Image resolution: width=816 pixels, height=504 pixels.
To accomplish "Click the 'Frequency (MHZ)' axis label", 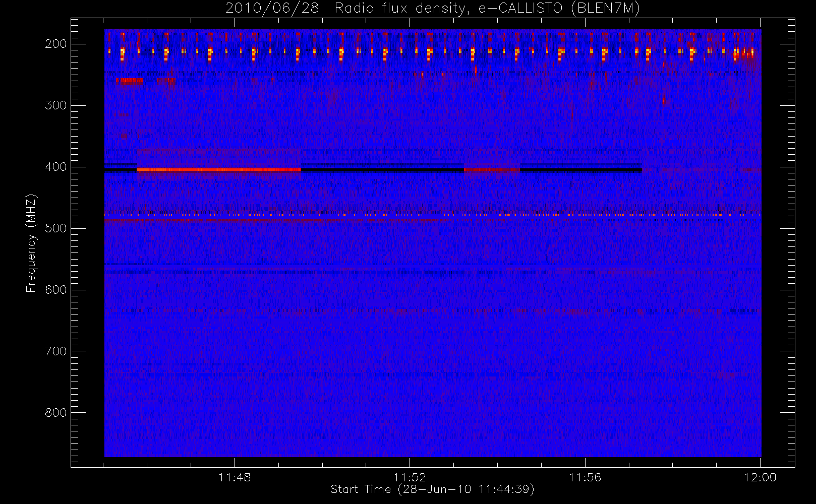I will (31, 243).
